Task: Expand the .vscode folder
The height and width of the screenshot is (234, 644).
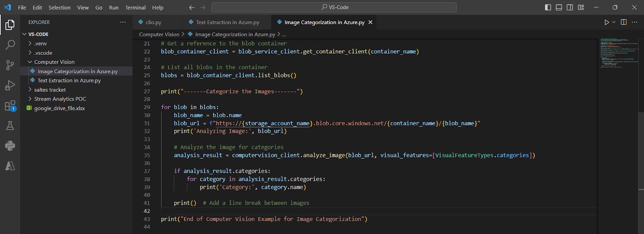Action: 76,53
